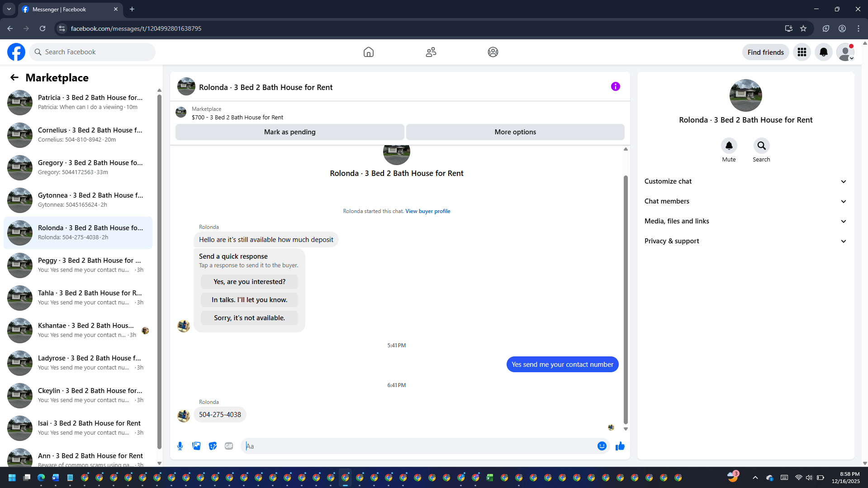868x488 pixels.
Task: Attach a photo file icon
Action: click(196, 446)
